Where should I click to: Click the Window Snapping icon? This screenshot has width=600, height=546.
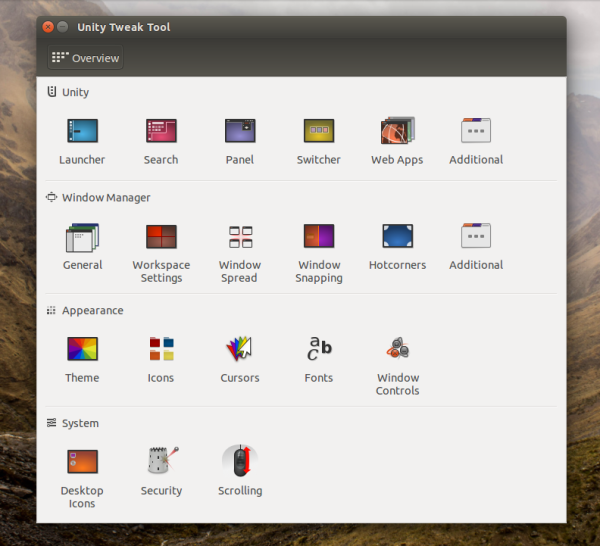pos(319,237)
